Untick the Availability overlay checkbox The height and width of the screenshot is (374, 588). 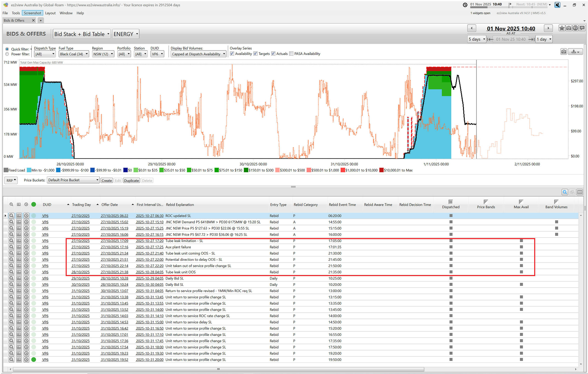click(232, 54)
